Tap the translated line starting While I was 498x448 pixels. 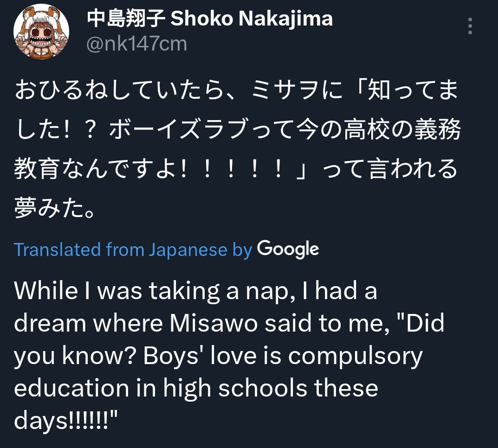pyautogui.click(x=196, y=291)
